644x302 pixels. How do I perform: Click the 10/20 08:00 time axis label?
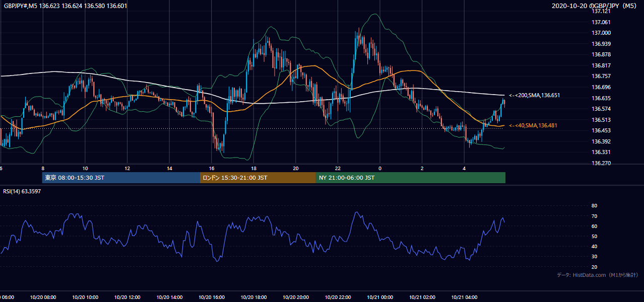click(43, 297)
